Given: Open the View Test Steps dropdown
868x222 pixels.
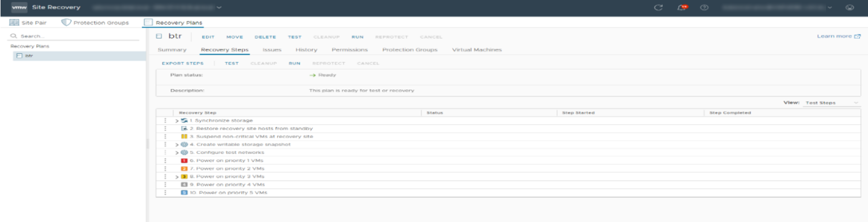Looking at the screenshot, I should coord(832,103).
